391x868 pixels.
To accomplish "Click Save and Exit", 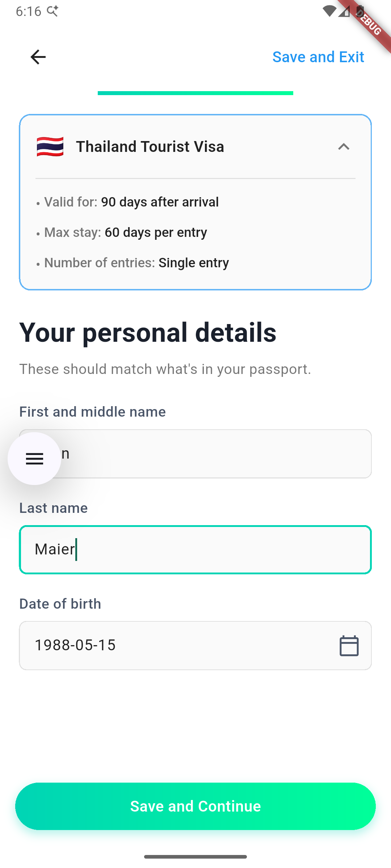I will pos(318,57).
